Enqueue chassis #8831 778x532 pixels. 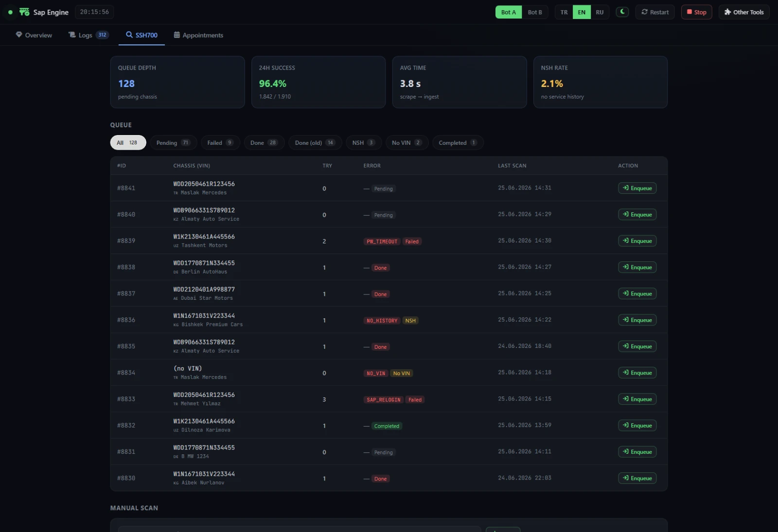637,452
